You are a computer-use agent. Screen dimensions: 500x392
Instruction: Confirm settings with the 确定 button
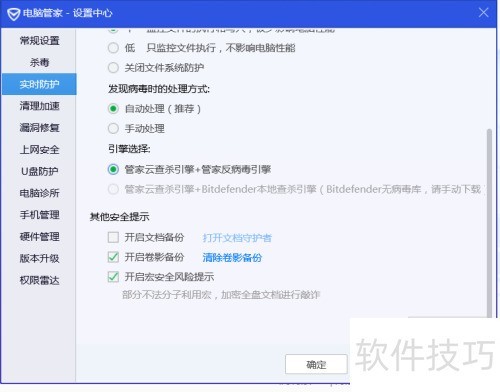pos(316,364)
